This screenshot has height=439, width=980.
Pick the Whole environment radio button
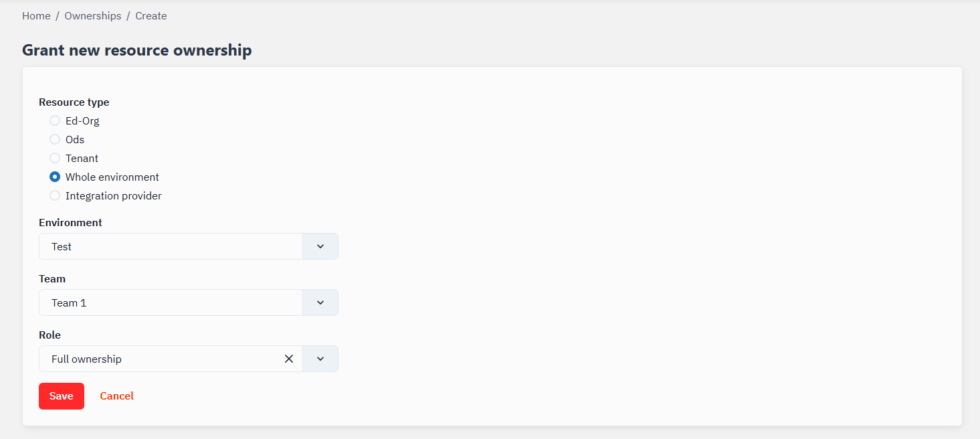(55, 177)
